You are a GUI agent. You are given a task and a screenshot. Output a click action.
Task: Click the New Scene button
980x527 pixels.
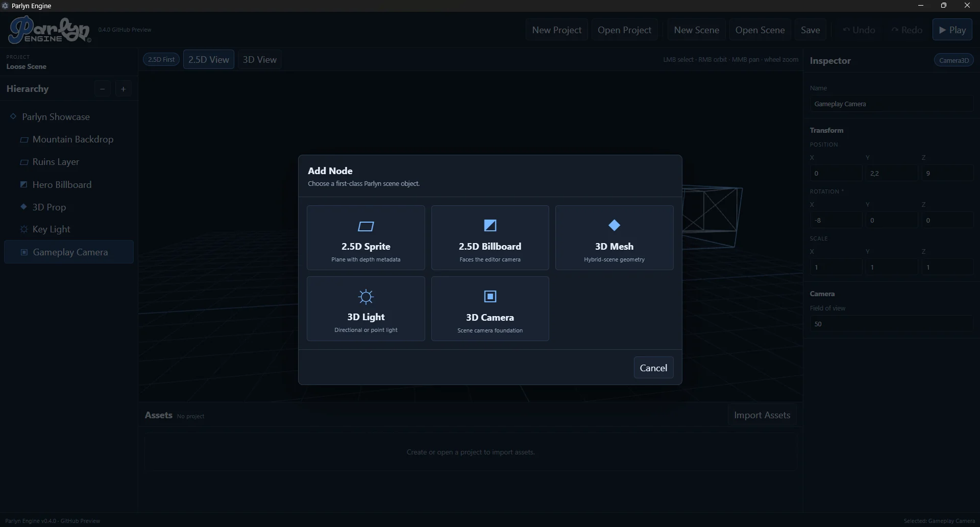(697, 30)
